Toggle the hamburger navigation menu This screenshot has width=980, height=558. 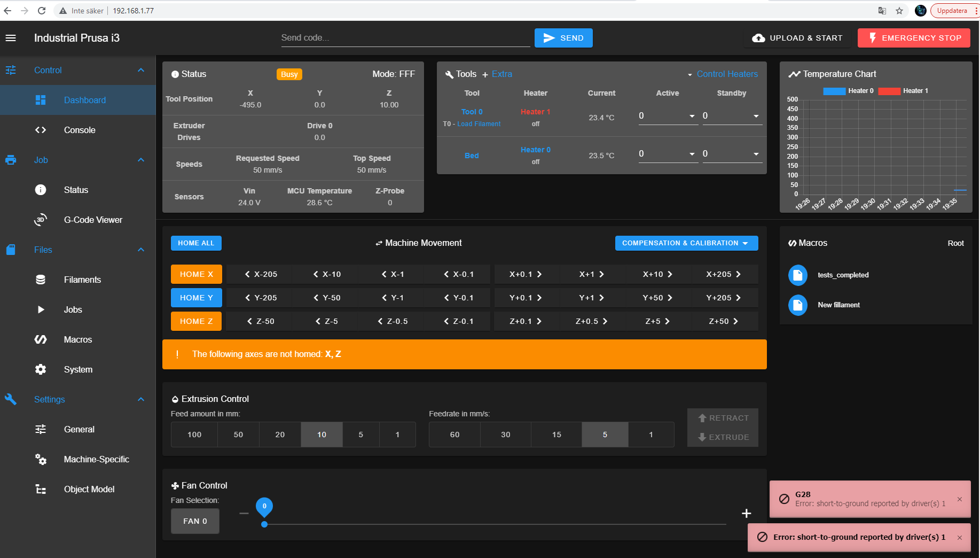(x=11, y=38)
